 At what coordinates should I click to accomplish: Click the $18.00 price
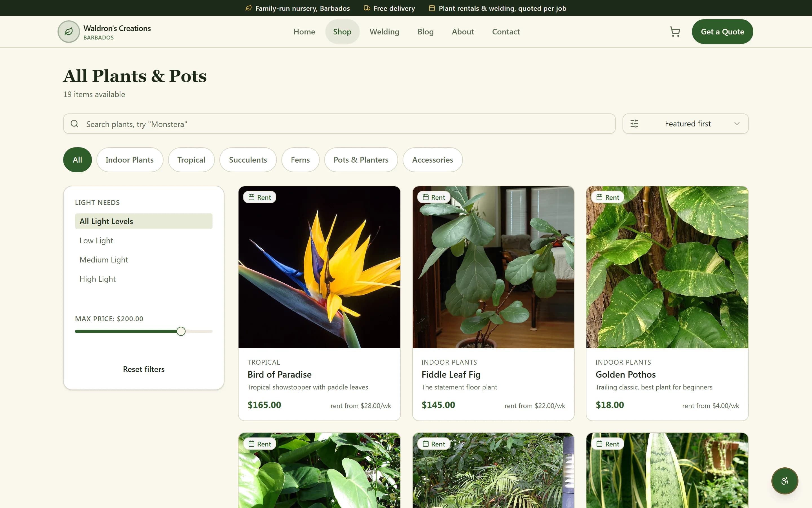pos(610,405)
